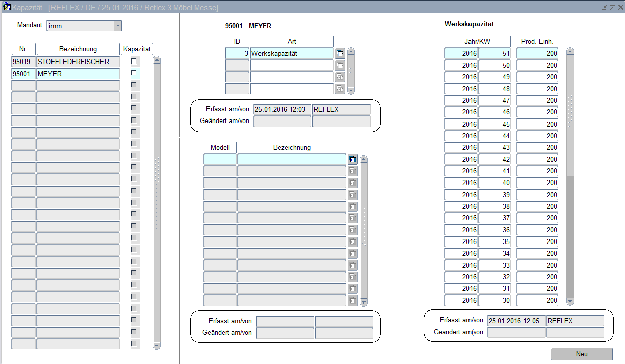
Task: Click lookup icon on last Modell row
Action: tap(352, 300)
